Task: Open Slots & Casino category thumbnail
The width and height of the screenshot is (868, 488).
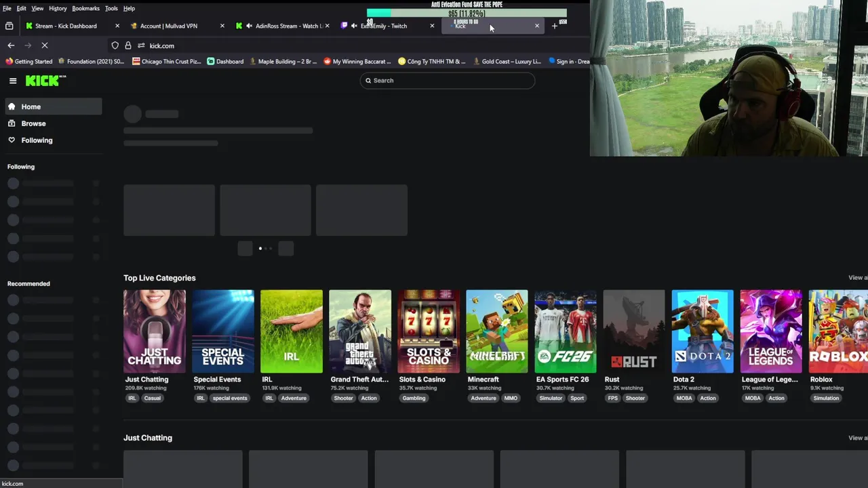Action: (x=429, y=331)
